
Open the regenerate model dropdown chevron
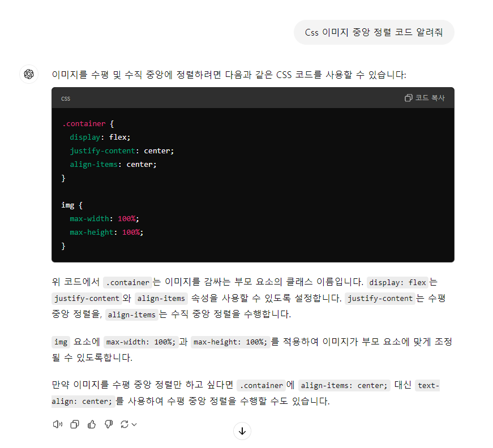(134, 424)
